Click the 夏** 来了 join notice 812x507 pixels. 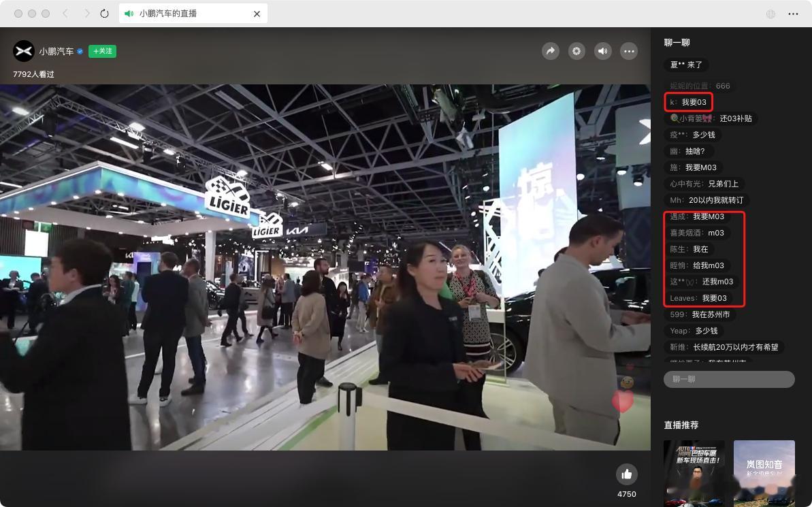686,65
